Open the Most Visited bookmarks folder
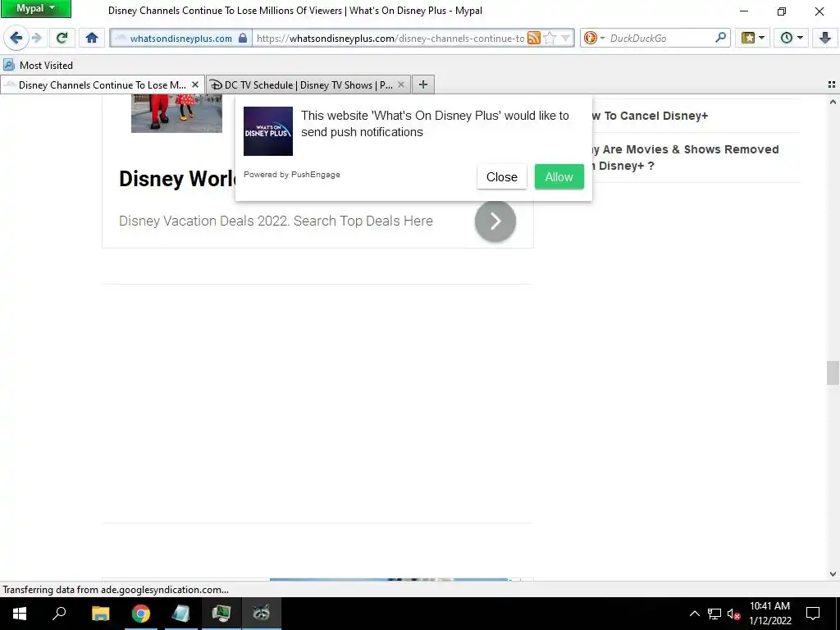 tap(38, 66)
